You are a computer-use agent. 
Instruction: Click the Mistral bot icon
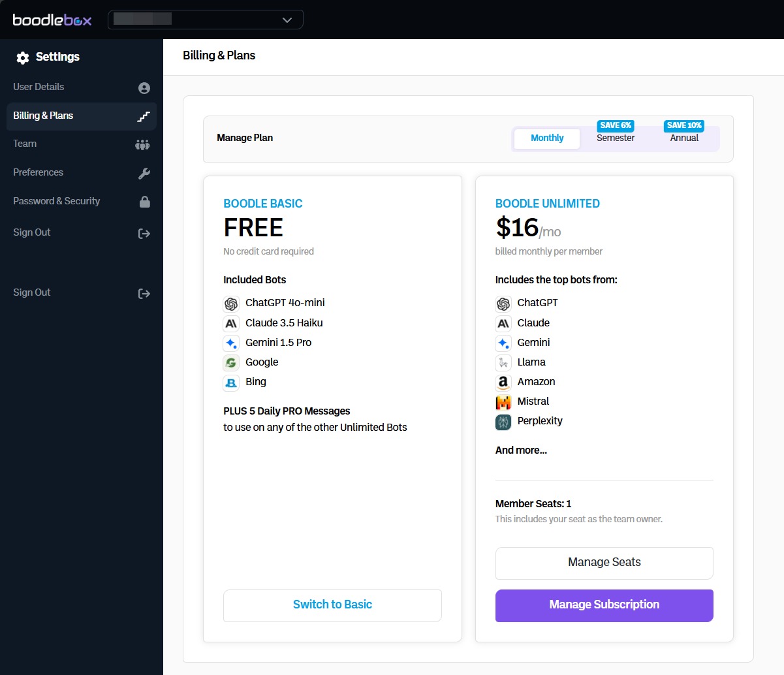[503, 402]
